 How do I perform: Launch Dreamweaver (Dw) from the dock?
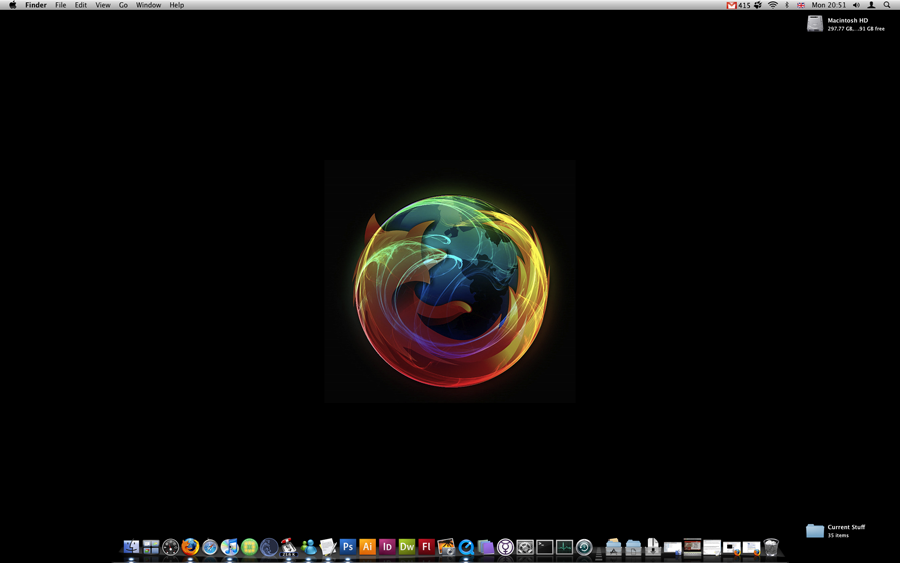(406, 547)
